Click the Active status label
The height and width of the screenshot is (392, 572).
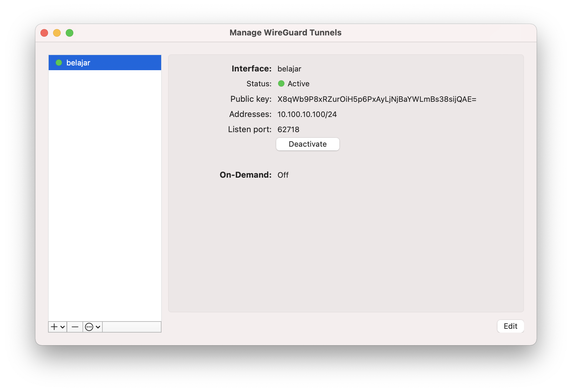point(298,84)
